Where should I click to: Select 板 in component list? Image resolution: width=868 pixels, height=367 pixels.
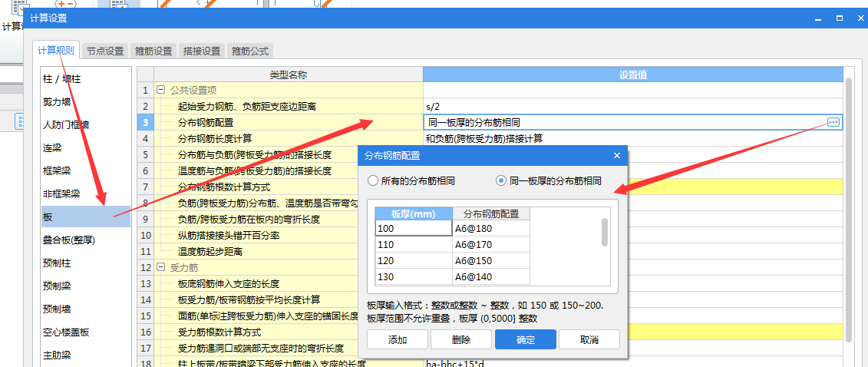(86, 217)
